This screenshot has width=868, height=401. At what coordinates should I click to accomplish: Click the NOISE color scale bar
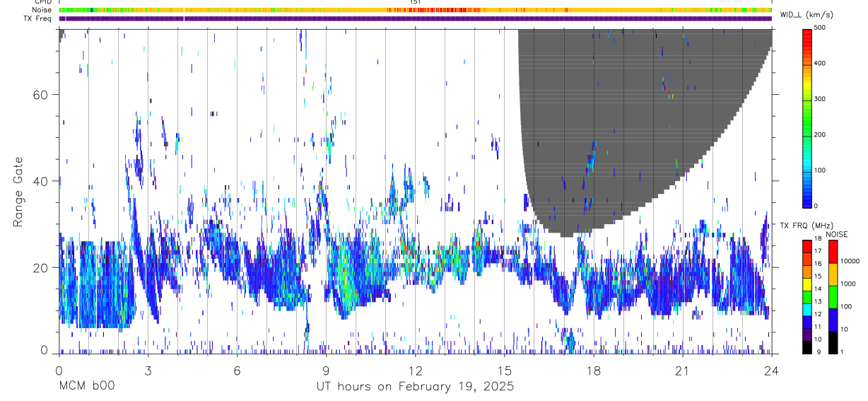tap(833, 296)
